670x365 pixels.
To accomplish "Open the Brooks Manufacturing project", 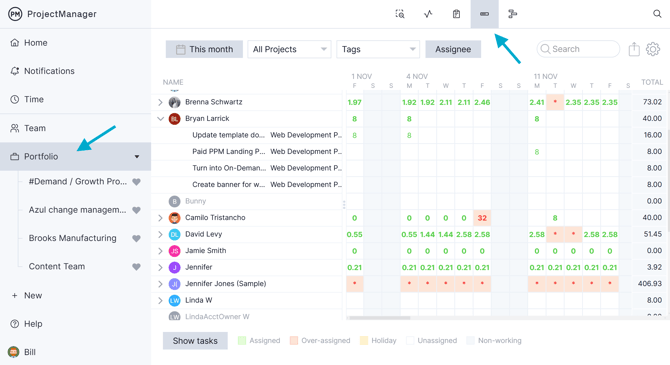I will point(72,238).
